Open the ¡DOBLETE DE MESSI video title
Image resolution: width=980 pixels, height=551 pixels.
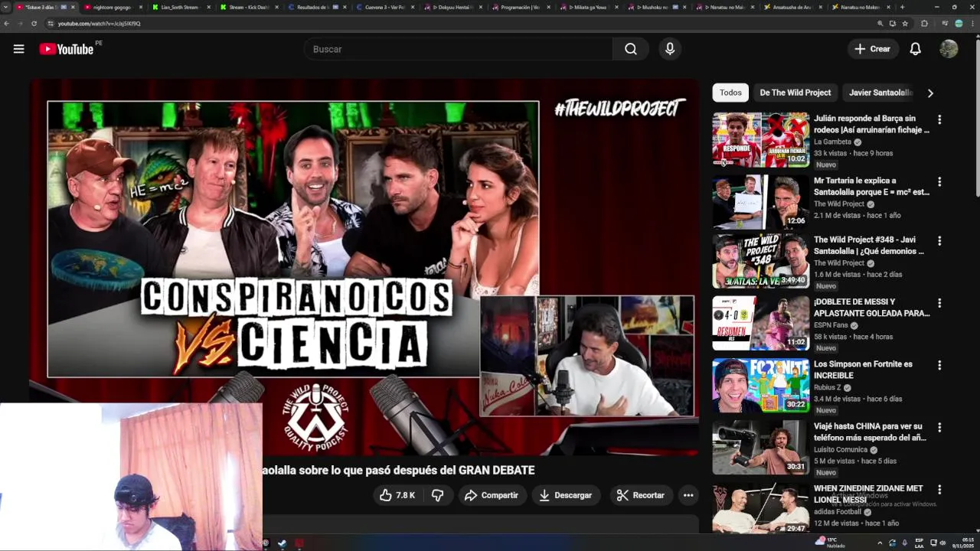click(x=871, y=308)
